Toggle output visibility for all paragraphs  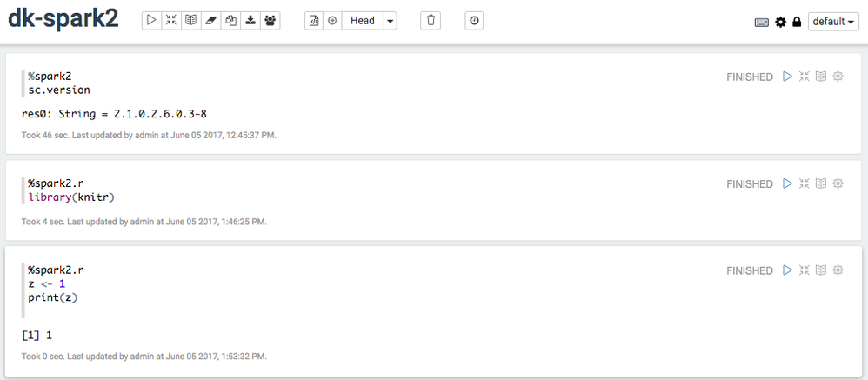click(190, 20)
